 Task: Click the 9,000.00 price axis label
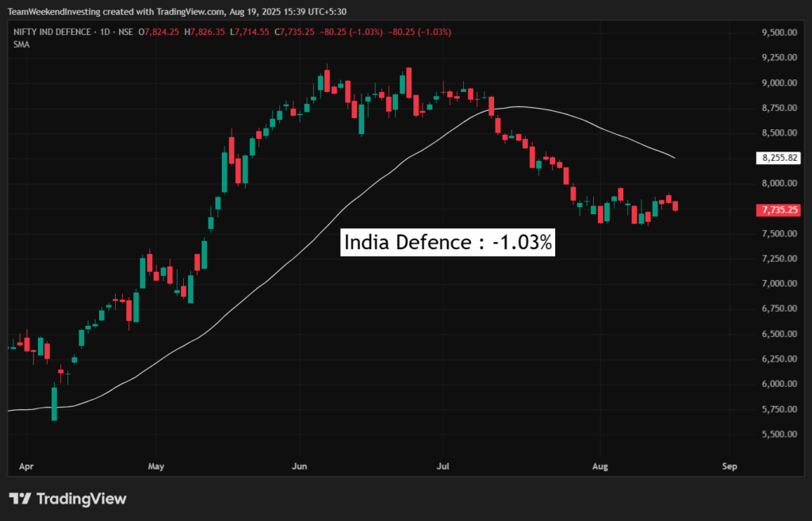[x=779, y=82]
